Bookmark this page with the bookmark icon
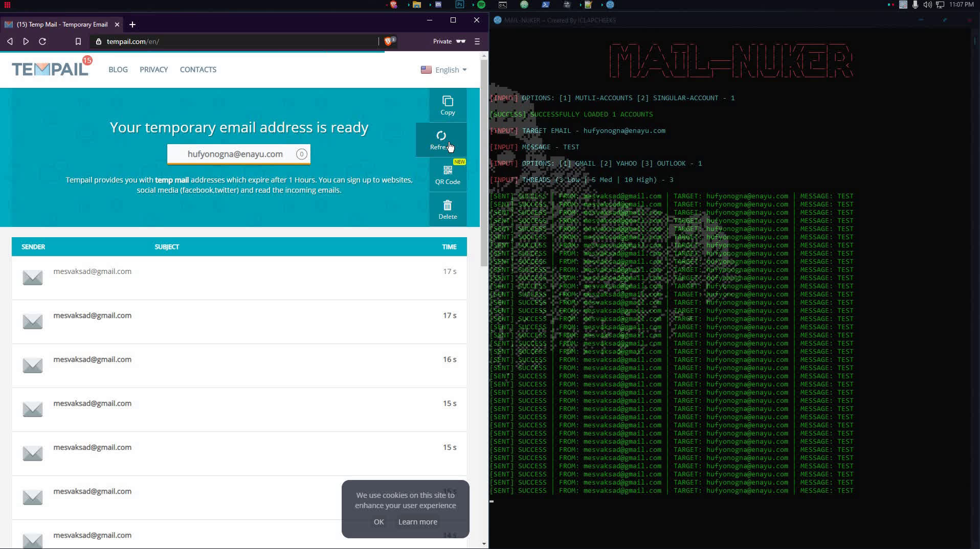This screenshot has height=549, width=980. (x=78, y=41)
